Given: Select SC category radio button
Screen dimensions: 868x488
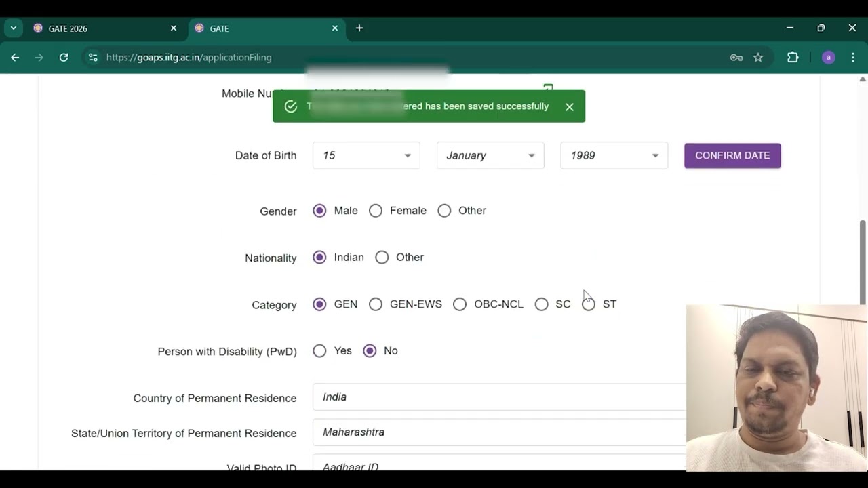Looking at the screenshot, I should point(541,304).
